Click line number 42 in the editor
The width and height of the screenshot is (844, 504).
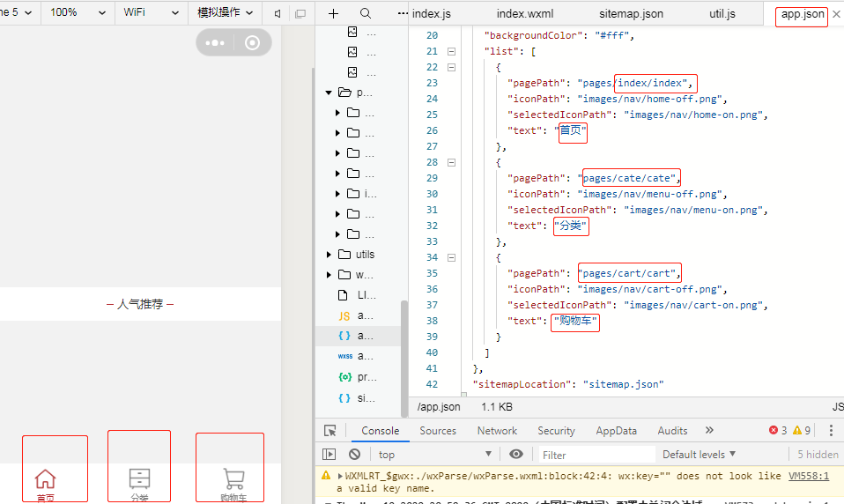pos(432,384)
